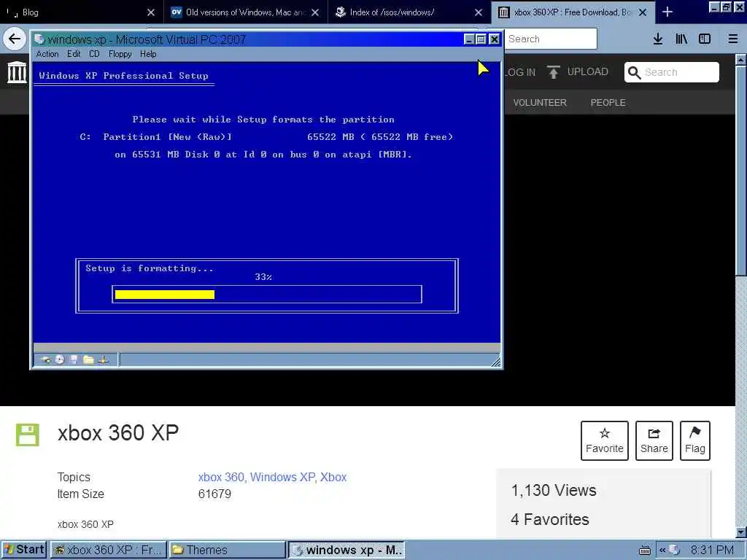Click the network adapter icon in Virtual PC status bar
747x560 pixels.
click(103, 360)
